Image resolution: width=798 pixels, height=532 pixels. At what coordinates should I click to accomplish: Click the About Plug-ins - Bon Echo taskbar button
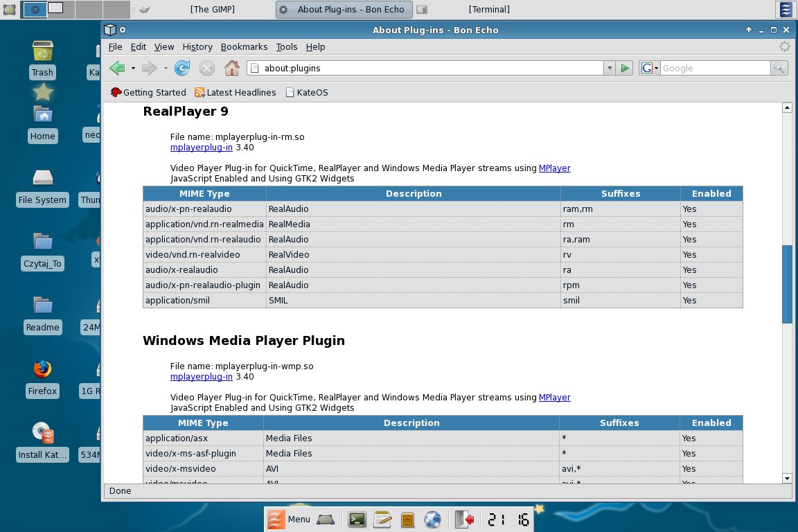pos(344,9)
